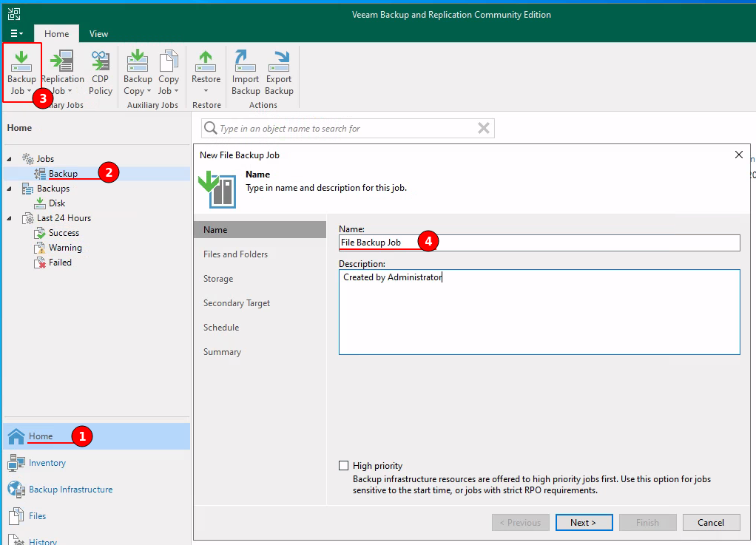756x545 pixels.
Task: Open the Restore dropdown arrow
Action: click(206, 91)
